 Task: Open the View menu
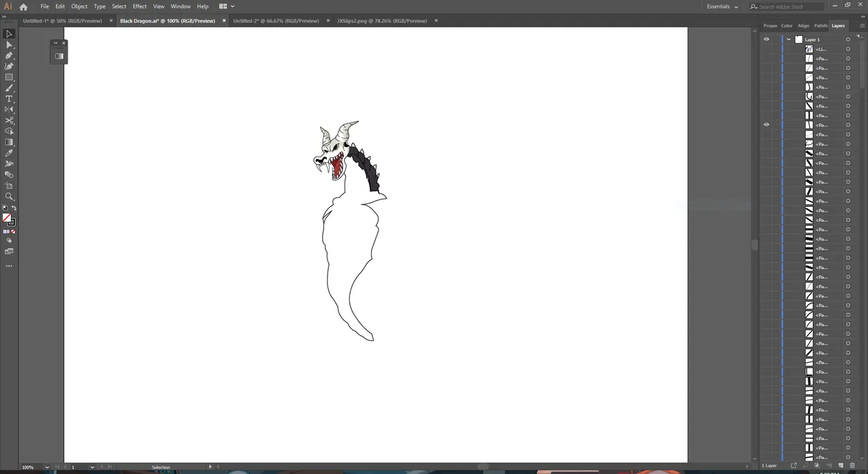[159, 7]
